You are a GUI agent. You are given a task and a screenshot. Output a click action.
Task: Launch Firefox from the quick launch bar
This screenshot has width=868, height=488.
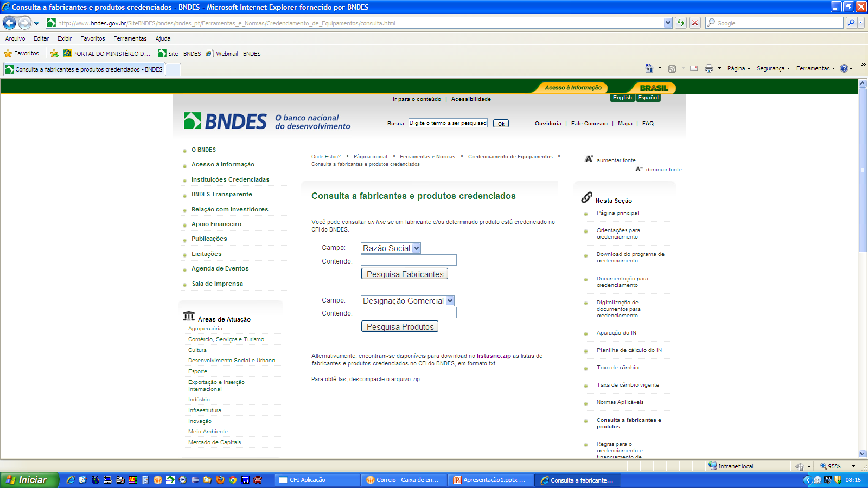(220, 480)
